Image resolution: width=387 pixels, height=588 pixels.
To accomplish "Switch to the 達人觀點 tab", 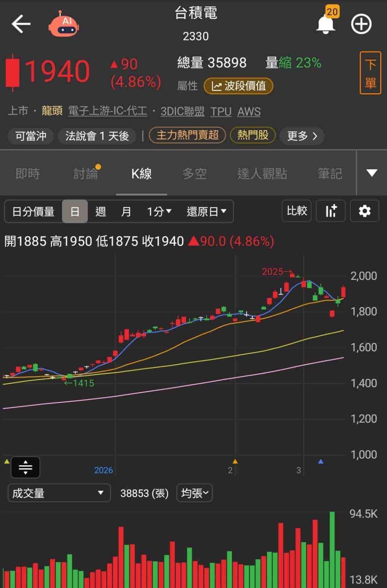I will [x=262, y=173].
